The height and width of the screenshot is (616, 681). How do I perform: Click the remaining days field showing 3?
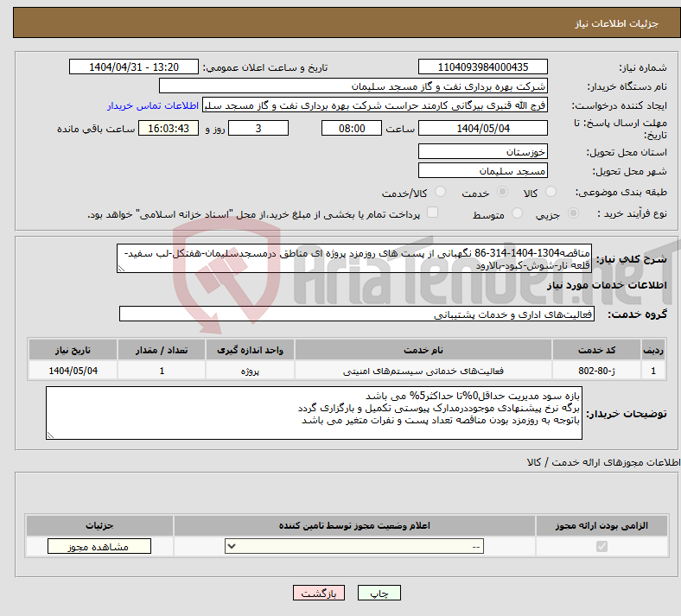pos(258,129)
